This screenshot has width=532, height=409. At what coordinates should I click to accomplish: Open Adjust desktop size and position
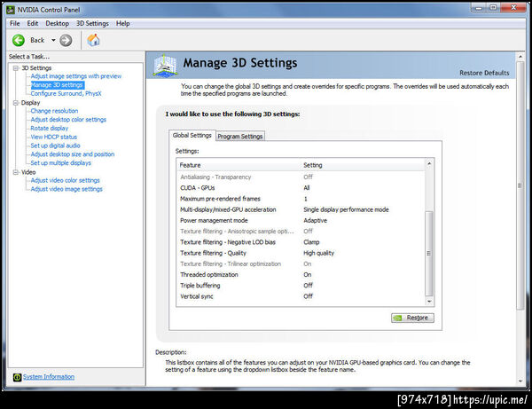73,154
